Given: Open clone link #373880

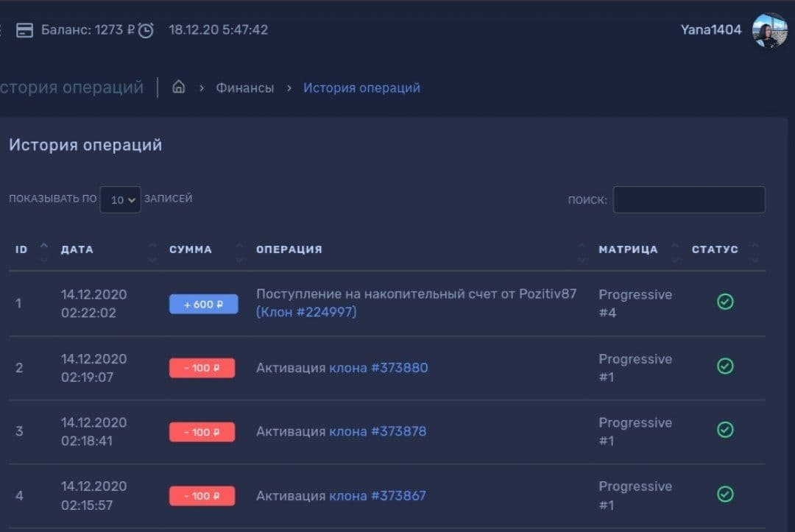Looking at the screenshot, I should click(x=378, y=367).
